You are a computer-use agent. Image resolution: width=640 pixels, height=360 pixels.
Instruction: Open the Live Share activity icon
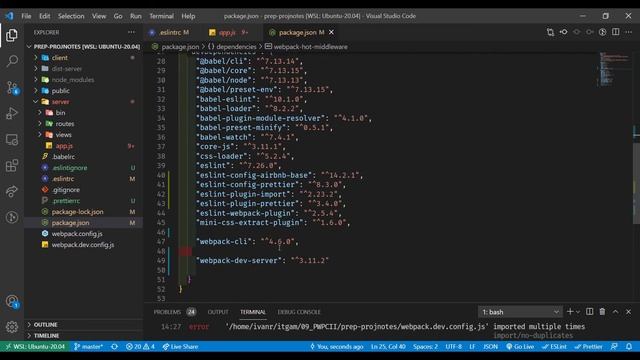(12, 191)
